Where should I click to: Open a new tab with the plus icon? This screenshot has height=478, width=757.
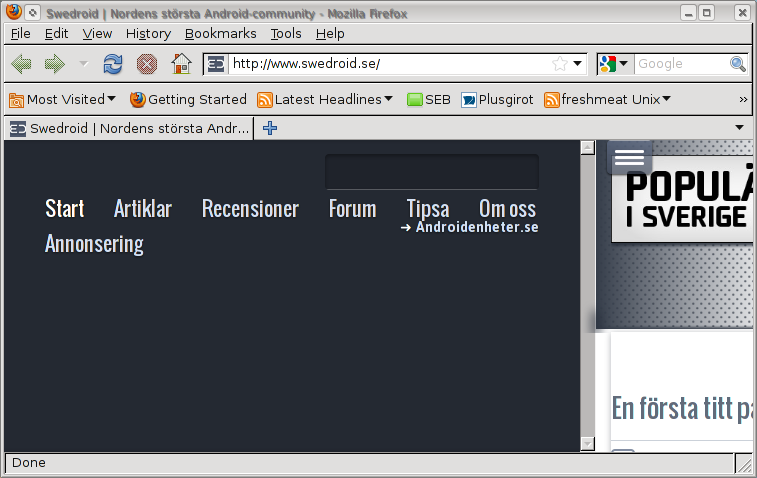[x=270, y=128]
